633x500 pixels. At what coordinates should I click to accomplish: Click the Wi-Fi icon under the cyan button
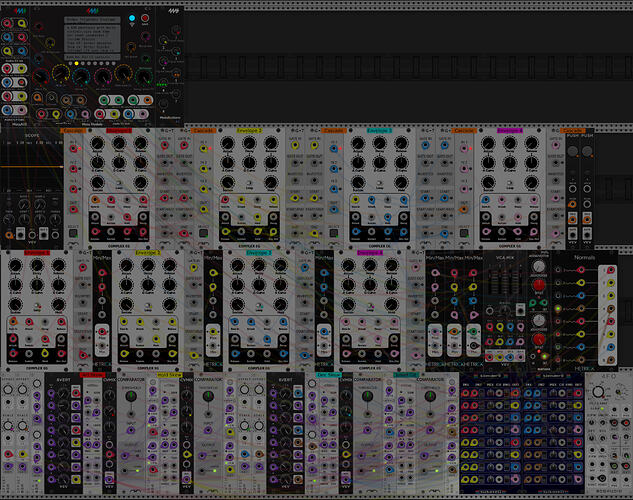[132, 25]
